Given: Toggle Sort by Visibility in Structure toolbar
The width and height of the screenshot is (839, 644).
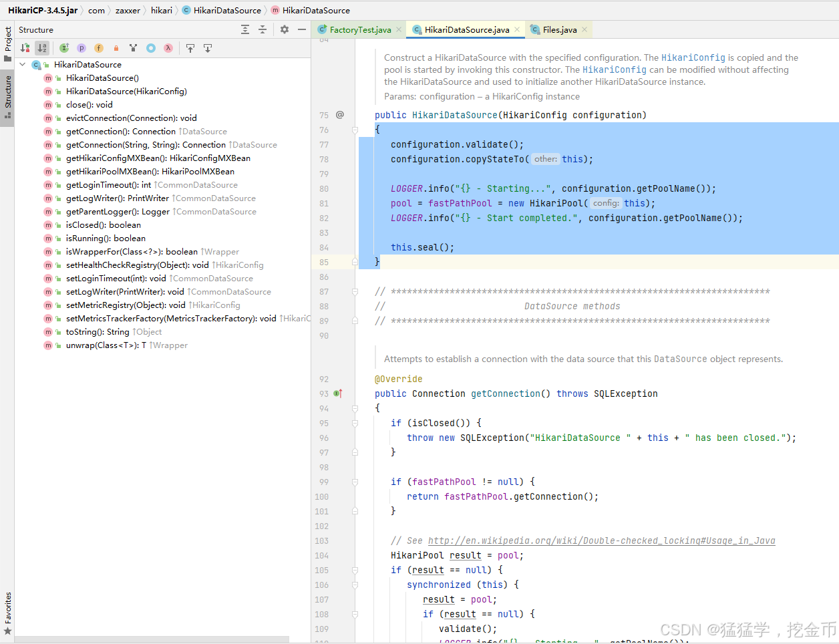Looking at the screenshot, I should click(25, 48).
